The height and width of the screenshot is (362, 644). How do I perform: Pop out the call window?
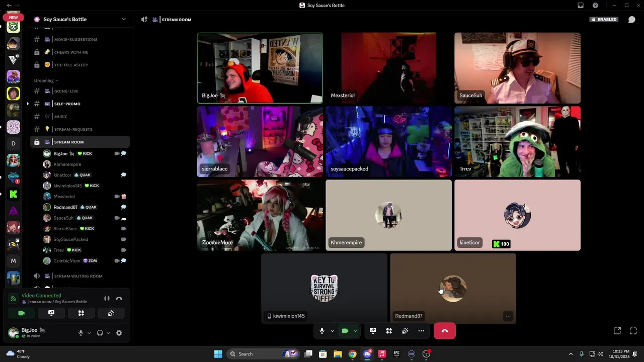tap(617, 330)
